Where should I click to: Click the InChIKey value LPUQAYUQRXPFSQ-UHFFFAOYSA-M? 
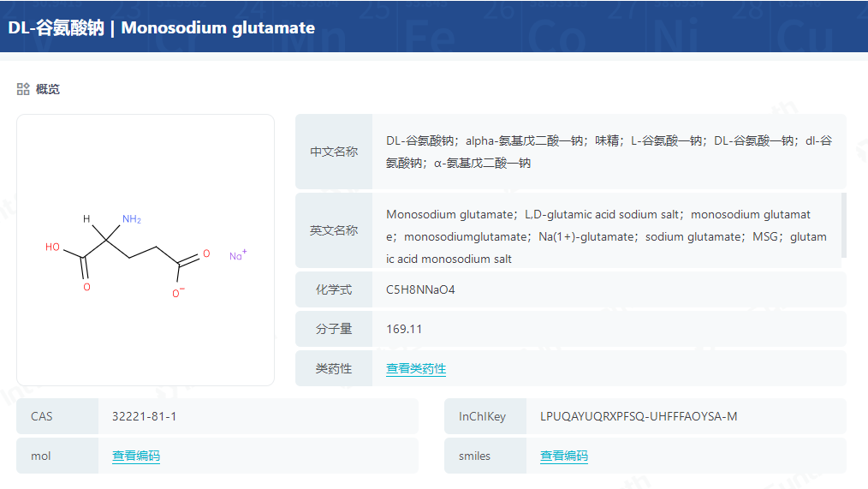click(639, 416)
